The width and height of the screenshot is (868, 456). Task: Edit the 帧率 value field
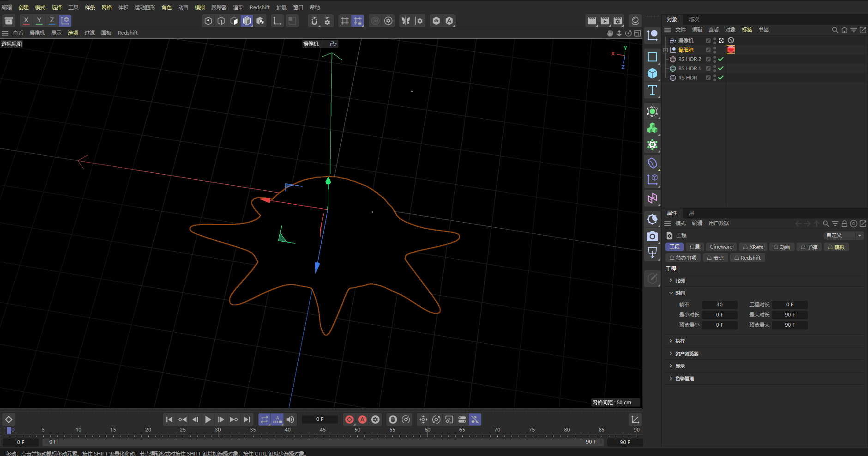pos(719,304)
